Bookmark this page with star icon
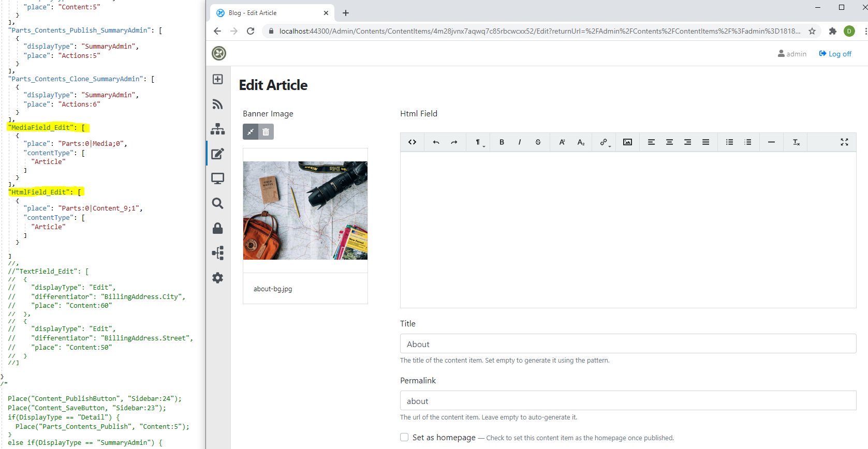 click(x=812, y=31)
